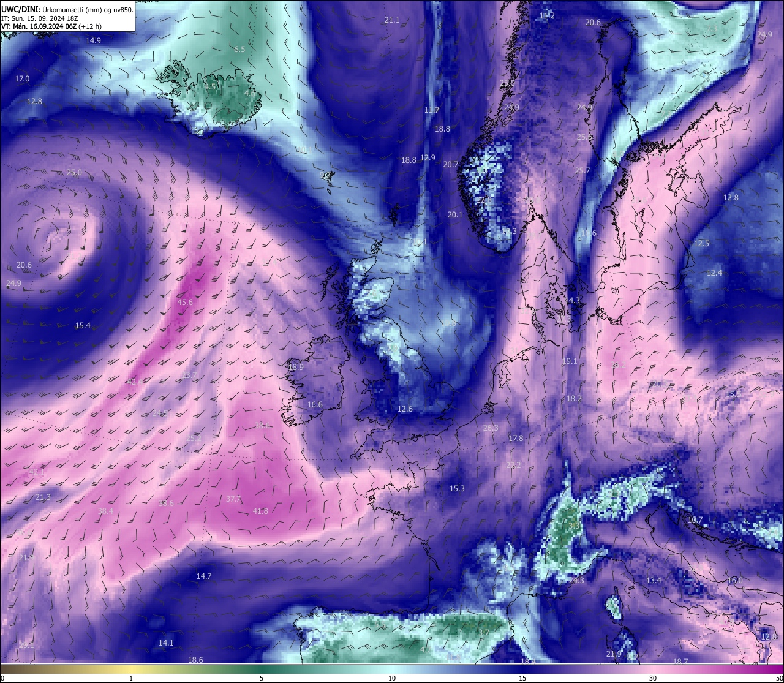784x683 pixels.
Task: Click the 14.1 value label
Action: click(x=166, y=643)
